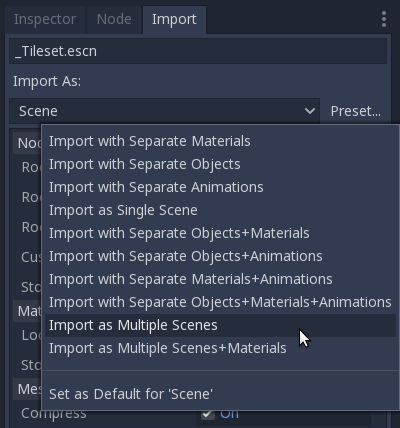Select the Import tab

pos(174,19)
